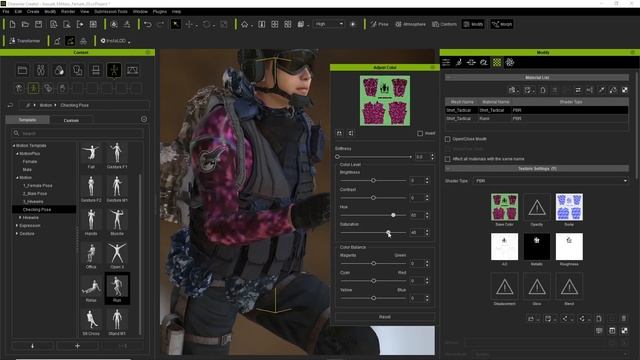
Task: Open the Motion pose tab in Modify
Action: pos(459,62)
